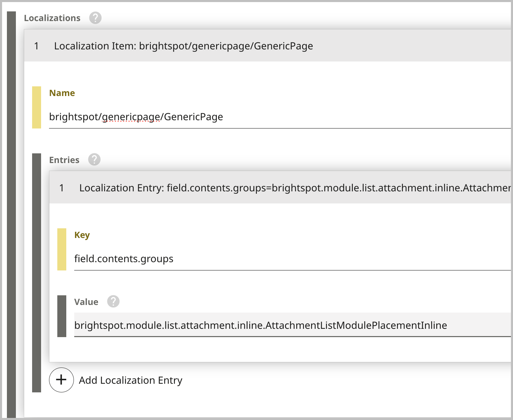Click the Localizations label
The width and height of the screenshot is (513, 420).
(x=52, y=18)
